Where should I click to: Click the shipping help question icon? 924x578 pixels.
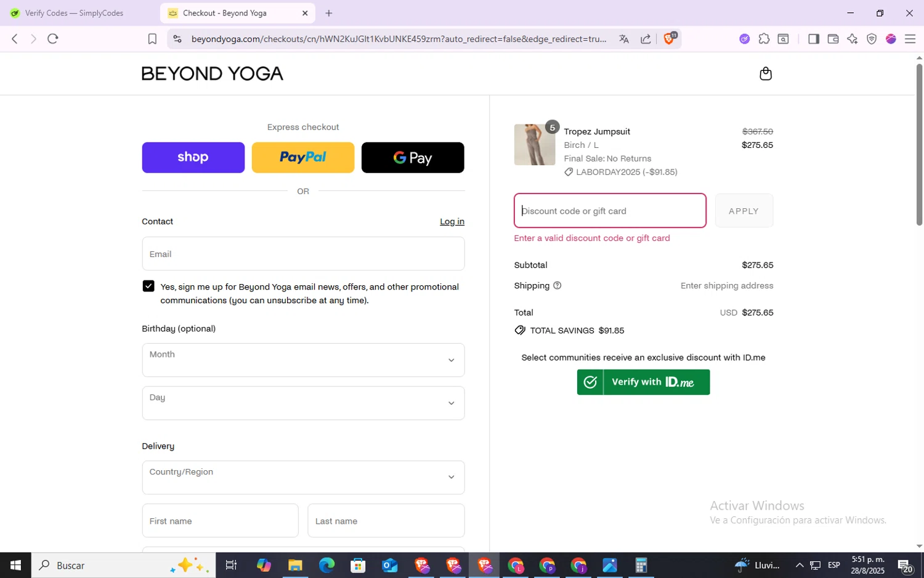[x=557, y=285]
